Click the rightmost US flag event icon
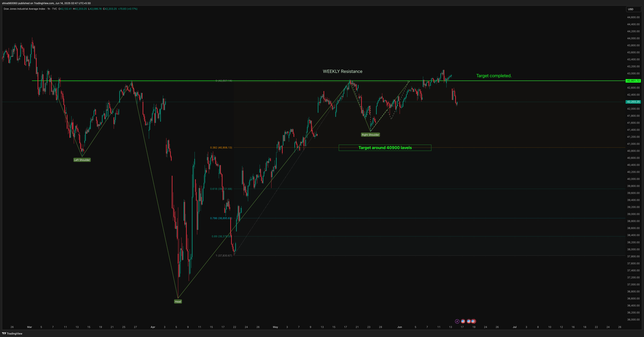 tap(473, 321)
